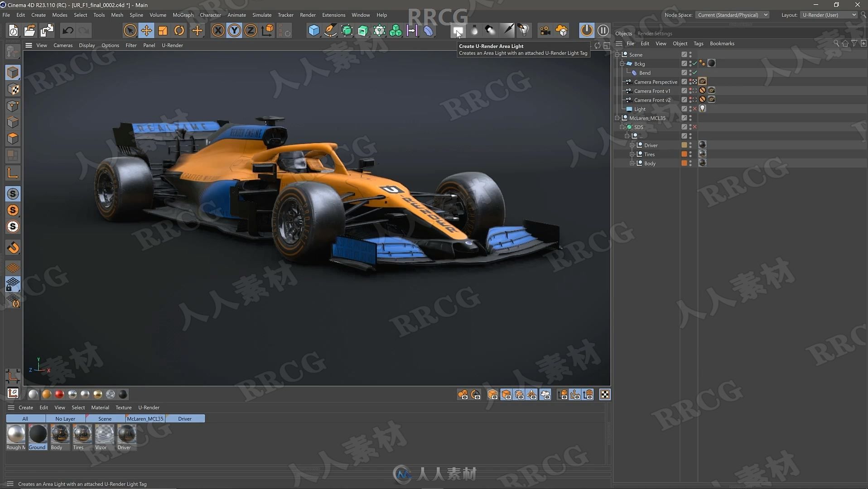Image resolution: width=868 pixels, height=489 pixels.
Task: Click the Bend deformer icon in toolbar
Action: pos(428,31)
